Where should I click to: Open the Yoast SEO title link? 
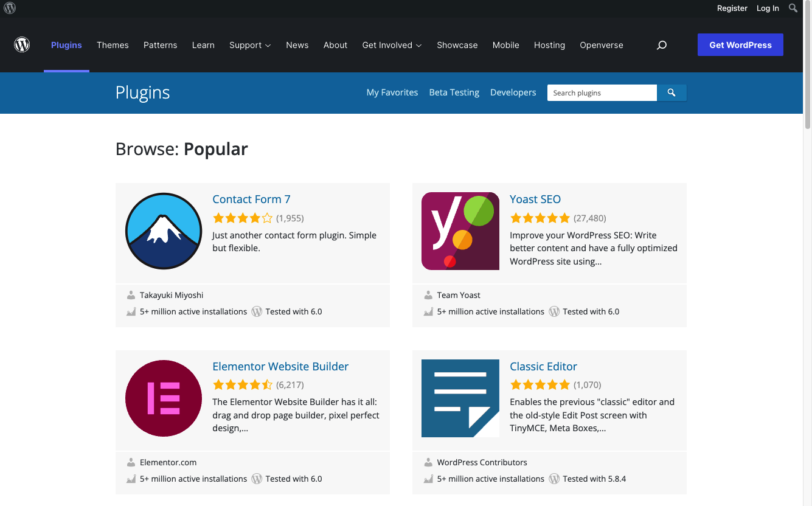click(x=535, y=199)
